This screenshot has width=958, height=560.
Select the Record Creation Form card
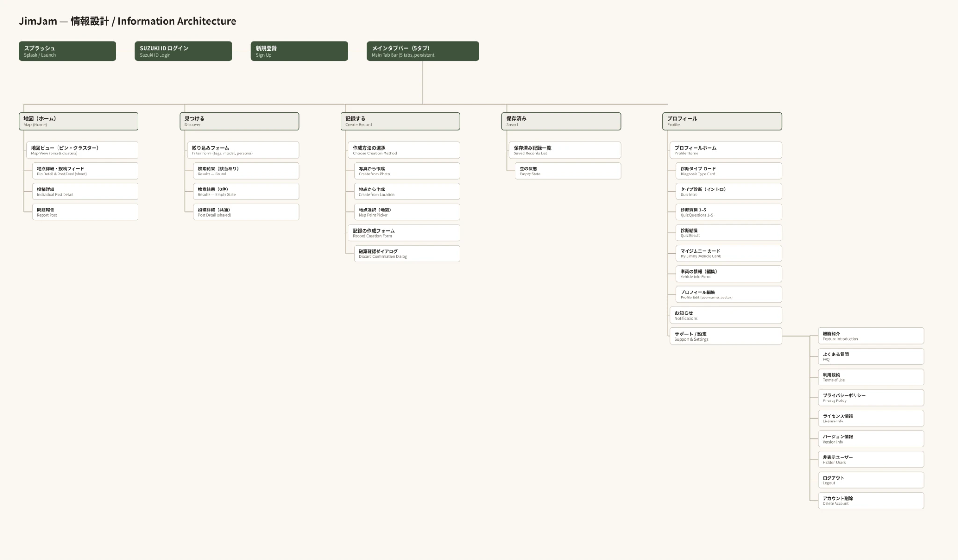click(404, 233)
